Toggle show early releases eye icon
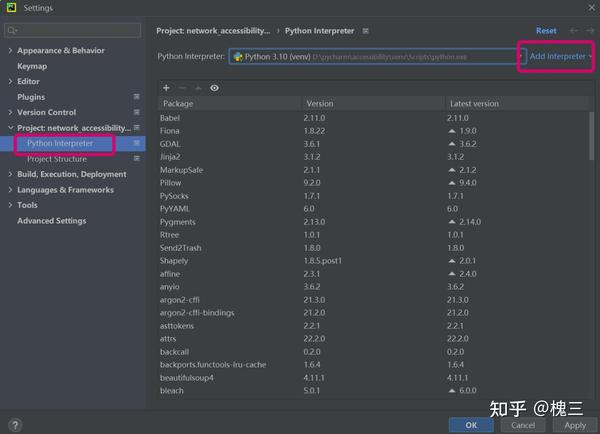Viewport: 600px width, 434px height. pyautogui.click(x=214, y=88)
